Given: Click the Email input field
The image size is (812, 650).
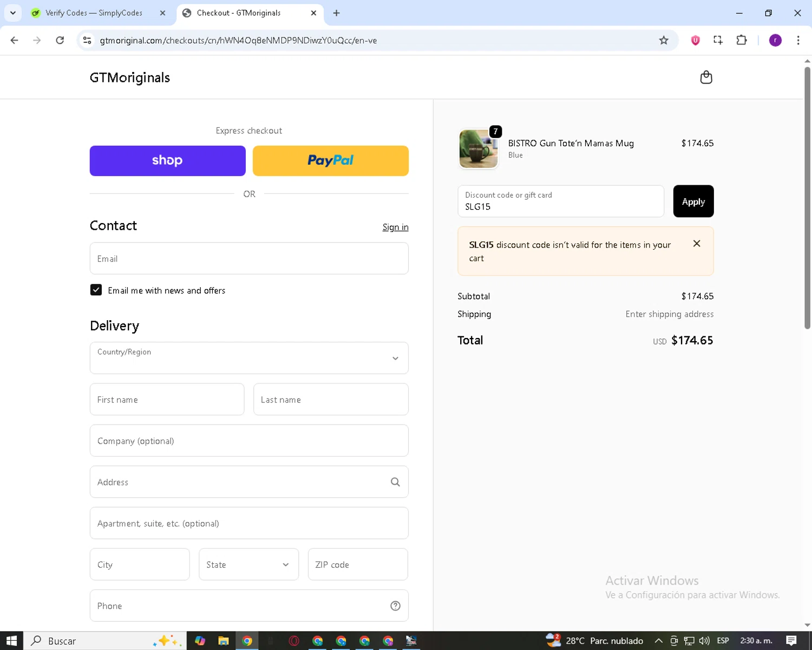Looking at the screenshot, I should (x=249, y=258).
